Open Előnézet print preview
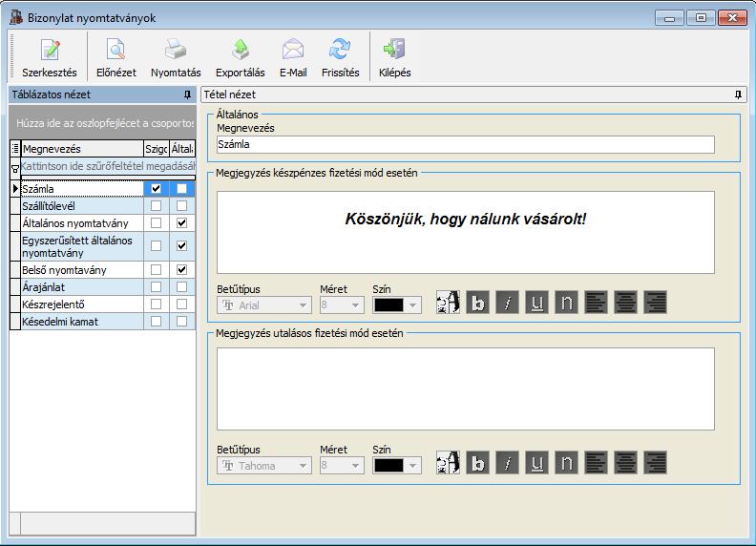Viewport: 756px width, 546px height. point(116,58)
